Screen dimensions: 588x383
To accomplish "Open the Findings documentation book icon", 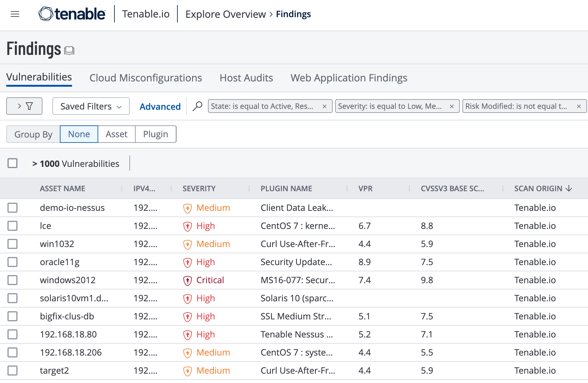I will click(70, 50).
